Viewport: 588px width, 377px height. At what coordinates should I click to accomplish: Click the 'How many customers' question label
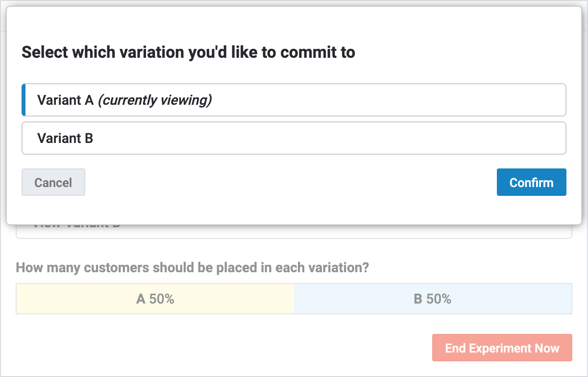pyautogui.click(x=192, y=268)
